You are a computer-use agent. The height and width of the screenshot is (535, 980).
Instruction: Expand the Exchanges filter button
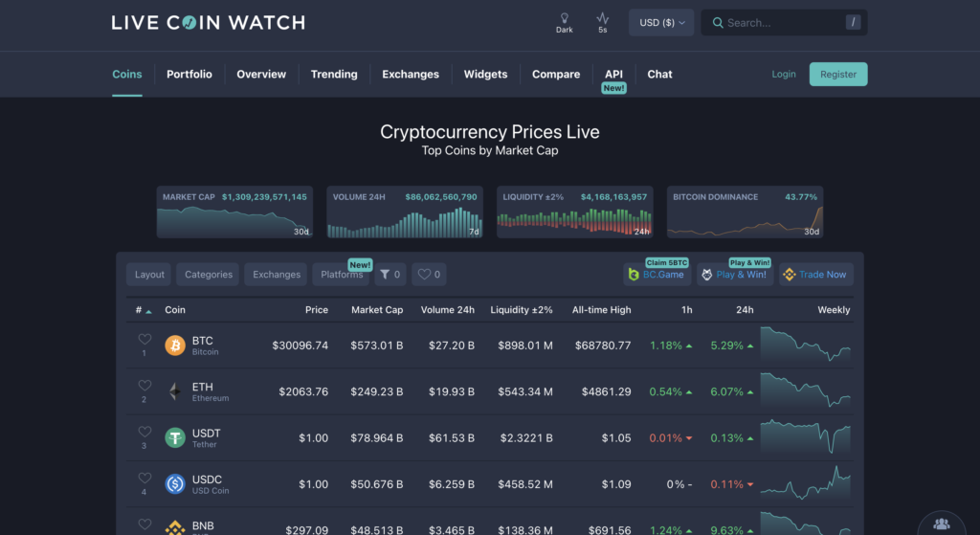(x=277, y=275)
